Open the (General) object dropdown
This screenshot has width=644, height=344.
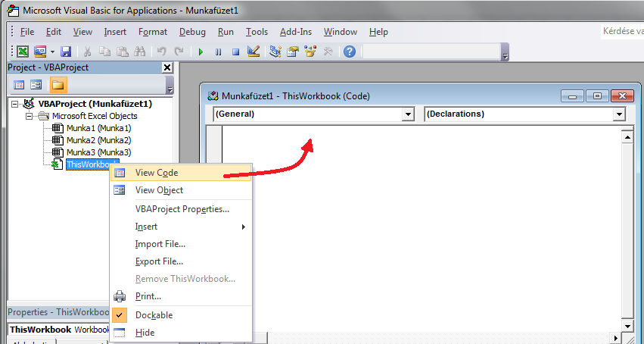[x=408, y=114]
